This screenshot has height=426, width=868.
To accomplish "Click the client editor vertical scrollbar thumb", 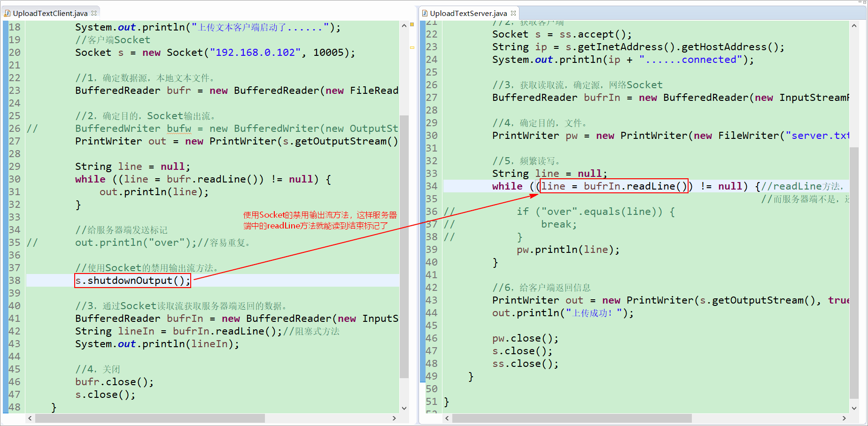I will (x=404, y=247).
